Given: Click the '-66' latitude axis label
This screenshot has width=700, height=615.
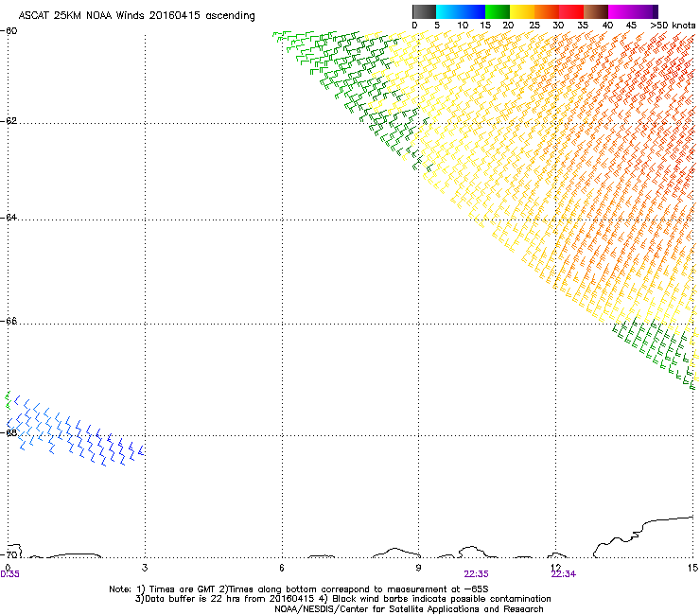Looking at the screenshot, I should [9, 322].
